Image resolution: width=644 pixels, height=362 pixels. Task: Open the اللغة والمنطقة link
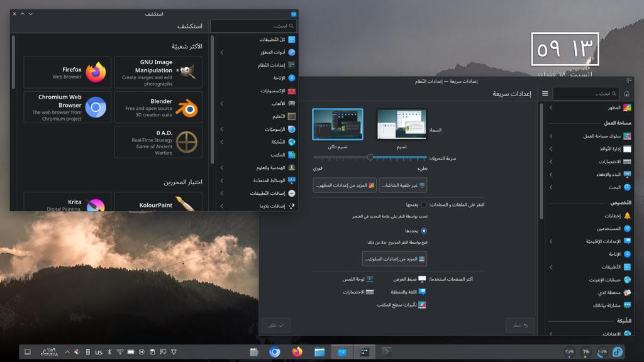(x=408, y=292)
